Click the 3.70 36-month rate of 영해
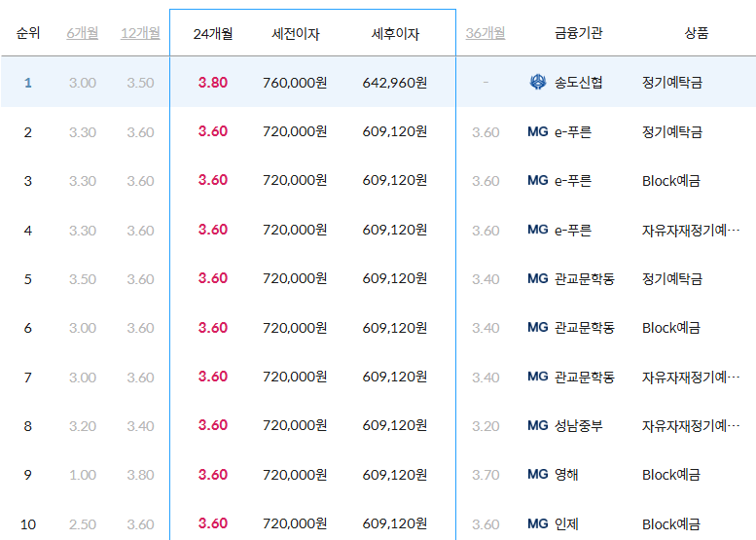 click(486, 475)
